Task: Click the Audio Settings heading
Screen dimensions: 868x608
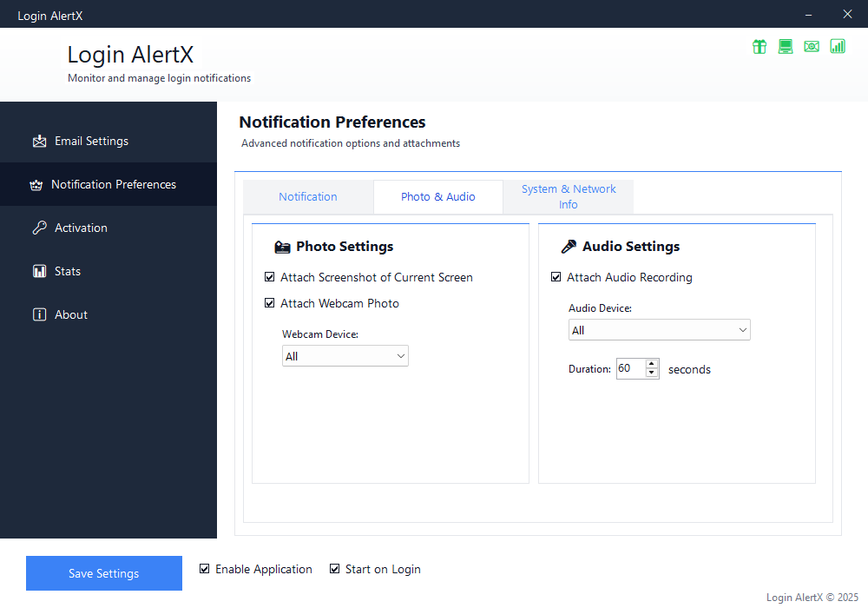Action: pos(631,247)
